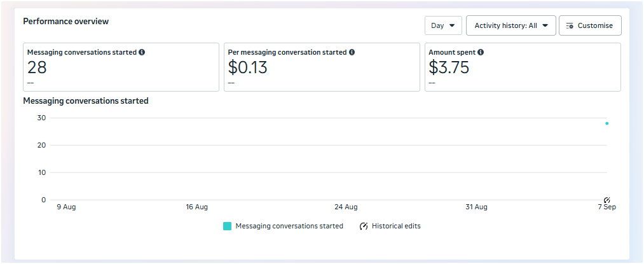
Task: Toggle the Messaging conversations started legend label
Action: tap(289, 226)
